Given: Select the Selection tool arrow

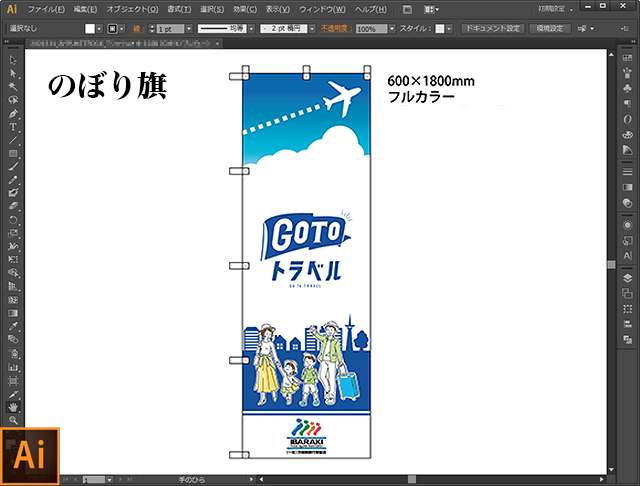Looking at the screenshot, I should pos(13,60).
